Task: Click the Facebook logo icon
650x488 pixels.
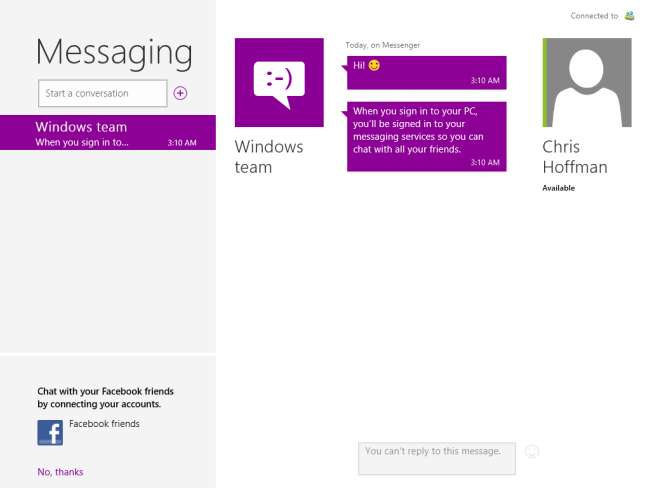Action: tap(50, 432)
